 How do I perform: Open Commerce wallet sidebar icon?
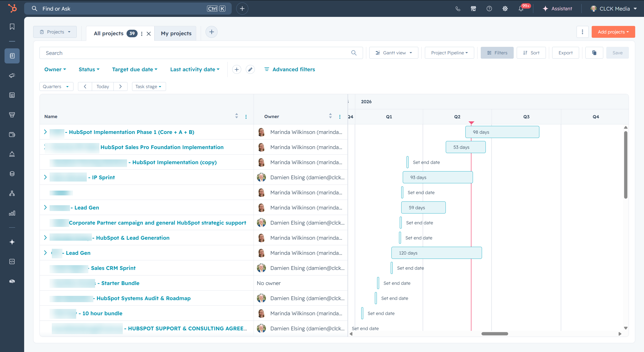point(12,134)
